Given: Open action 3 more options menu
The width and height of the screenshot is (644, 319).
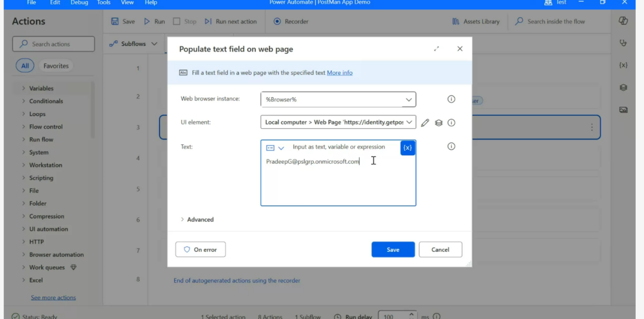Looking at the screenshot, I should 592,127.
